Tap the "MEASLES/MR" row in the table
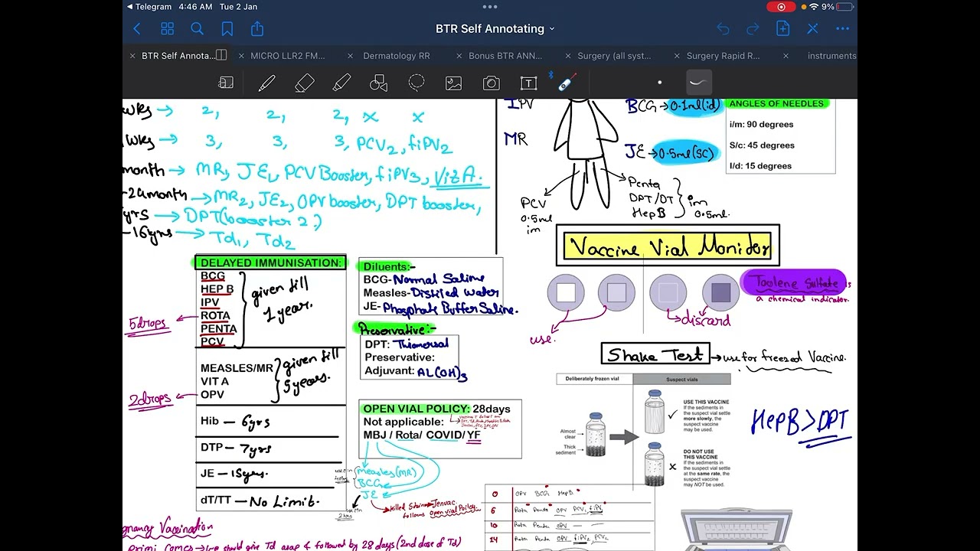980x551 pixels. tap(237, 368)
